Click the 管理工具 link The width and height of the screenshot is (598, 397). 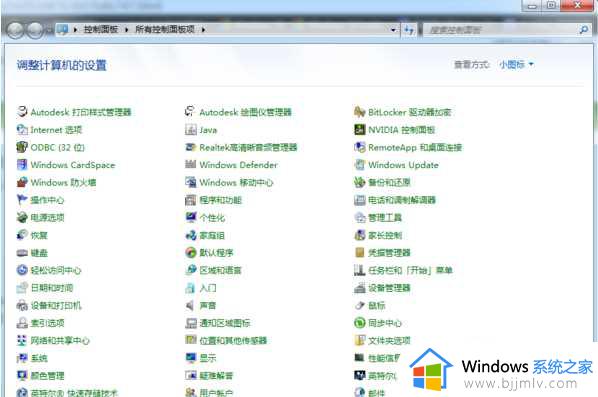pos(385,218)
